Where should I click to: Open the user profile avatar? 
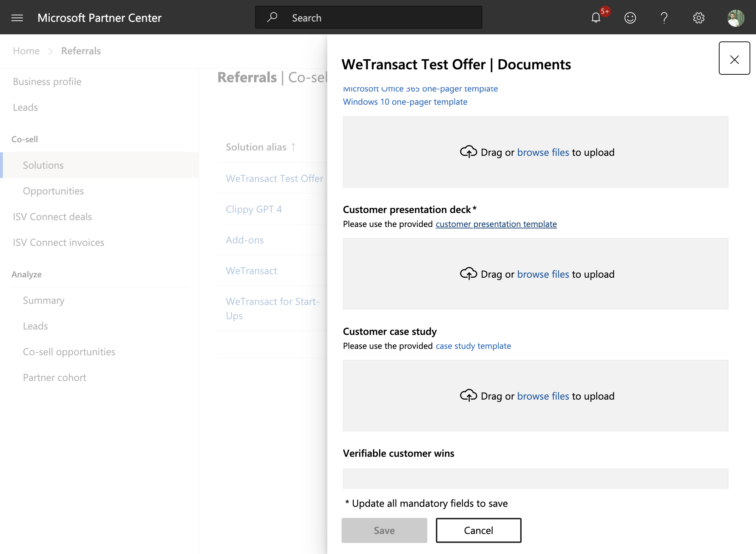pos(736,18)
